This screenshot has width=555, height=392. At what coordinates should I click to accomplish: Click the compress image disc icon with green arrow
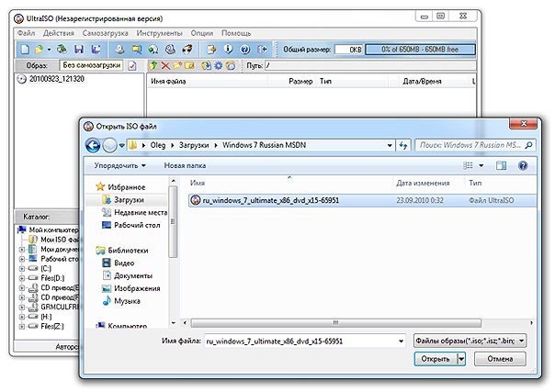pos(153,50)
